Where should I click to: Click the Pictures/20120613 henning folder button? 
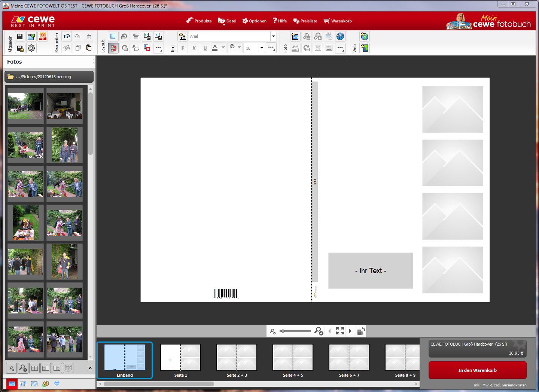(49, 77)
